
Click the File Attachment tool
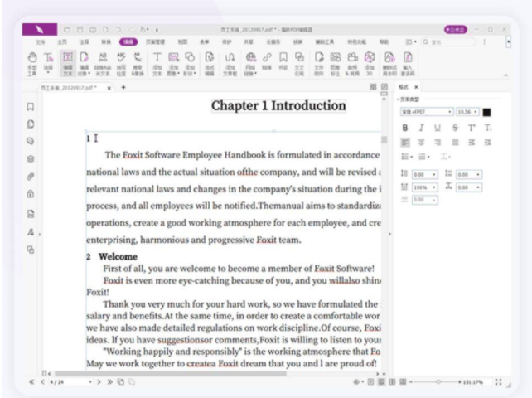(x=318, y=64)
